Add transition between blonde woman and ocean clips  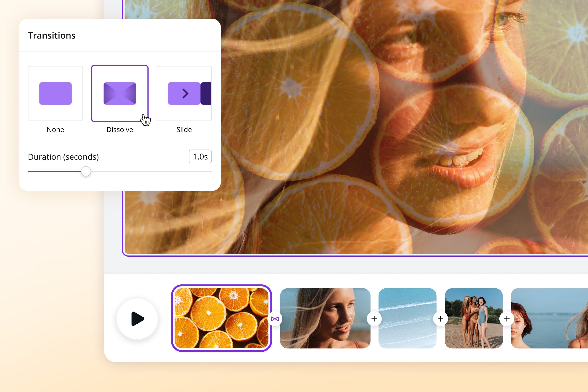pyautogui.click(x=374, y=319)
